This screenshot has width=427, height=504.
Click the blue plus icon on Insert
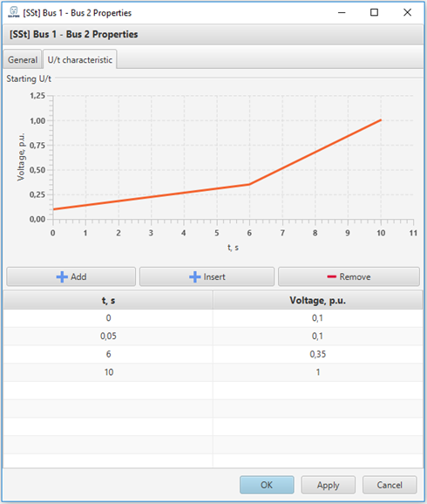[x=194, y=276]
